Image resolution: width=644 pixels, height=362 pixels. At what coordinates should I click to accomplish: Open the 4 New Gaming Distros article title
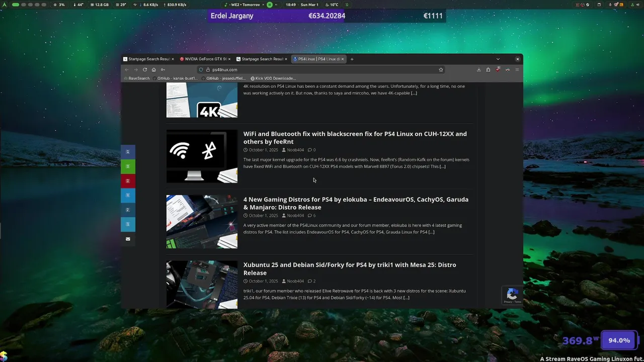[x=356, y=203]
